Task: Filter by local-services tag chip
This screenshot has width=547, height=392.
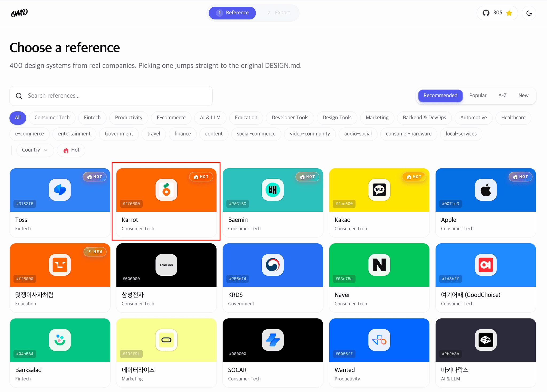Action: (461, 134)
